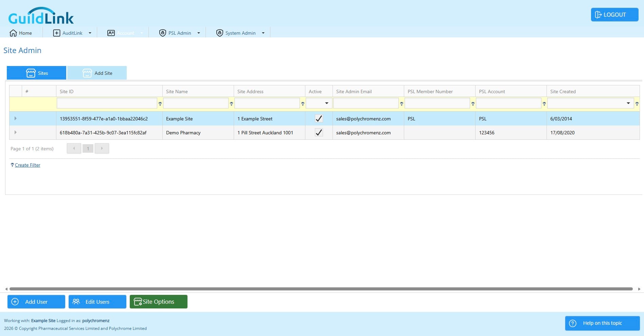Click the GuildLink logo
The height and width of the screenshot is (336, 644).
point(41,16)
